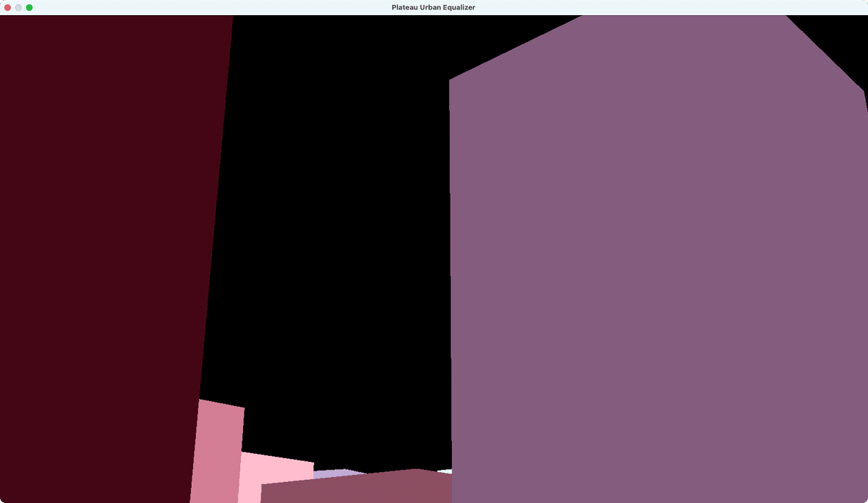Click the grayed-out minimize window button

tap(19, 7)
